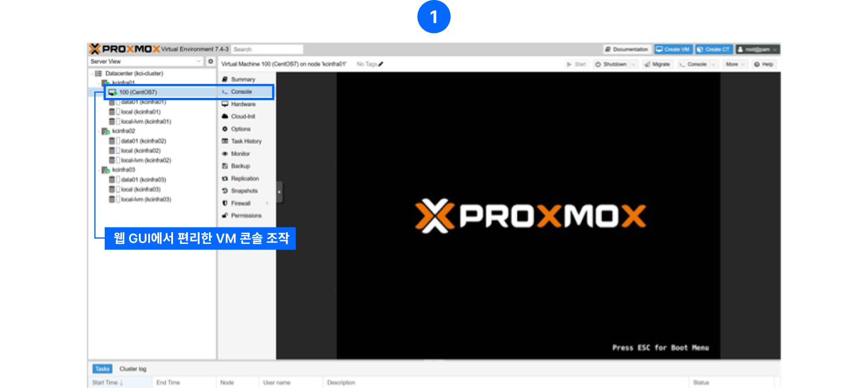
Task: Click the Shutdown button
Action: tap(611, 64)
